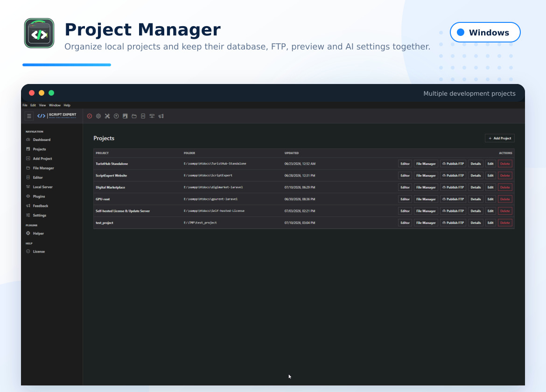Open the Window menu
The width and height of the screenshot is (546, 392).
pyautogui.click(x=55, y=105)
